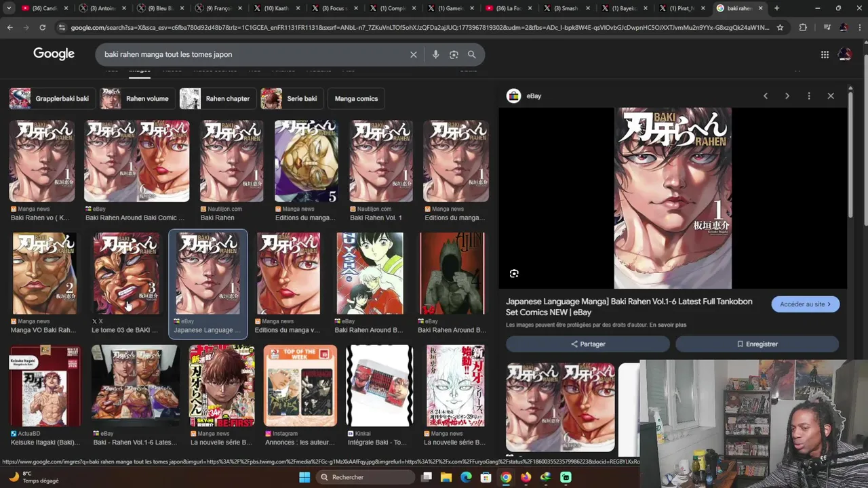Screen dimensions: 868x488
Task: Open the "Baki Rahen Vol. 1" Nautiljon thumbnail
Action: click(x=380, y=161)
